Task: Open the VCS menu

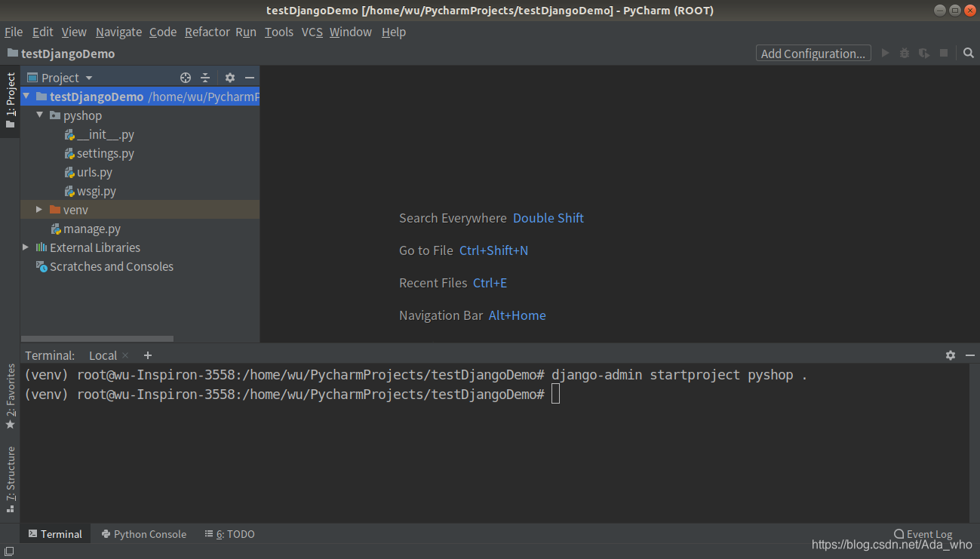Action: click(x=312, y=32)
